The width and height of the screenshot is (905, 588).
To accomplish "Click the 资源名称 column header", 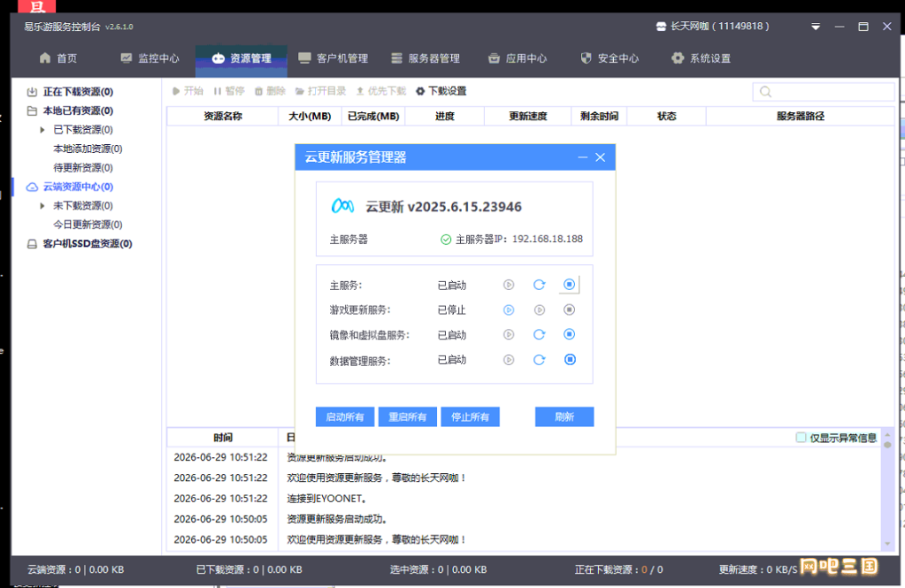I will 223,116.
